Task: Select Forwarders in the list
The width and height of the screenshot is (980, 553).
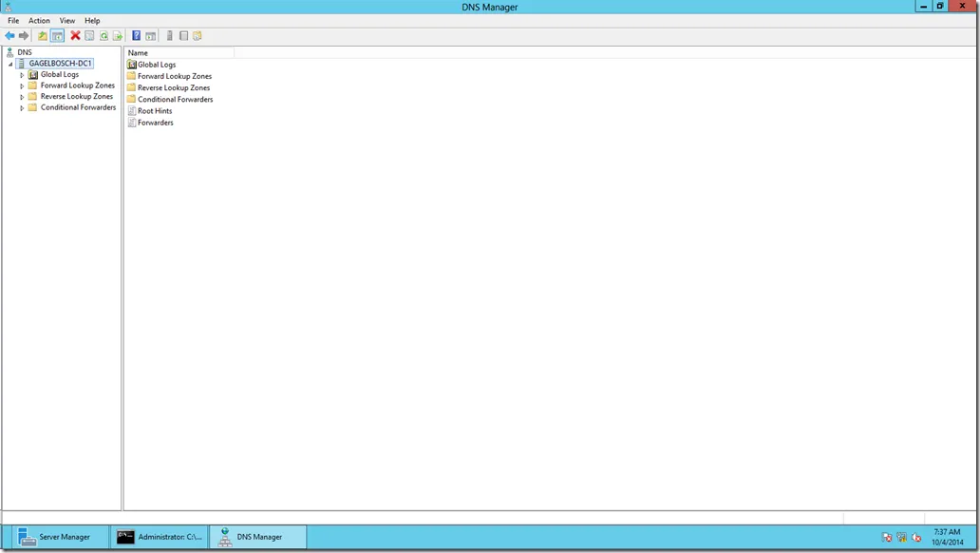Action: coord(155,123)
